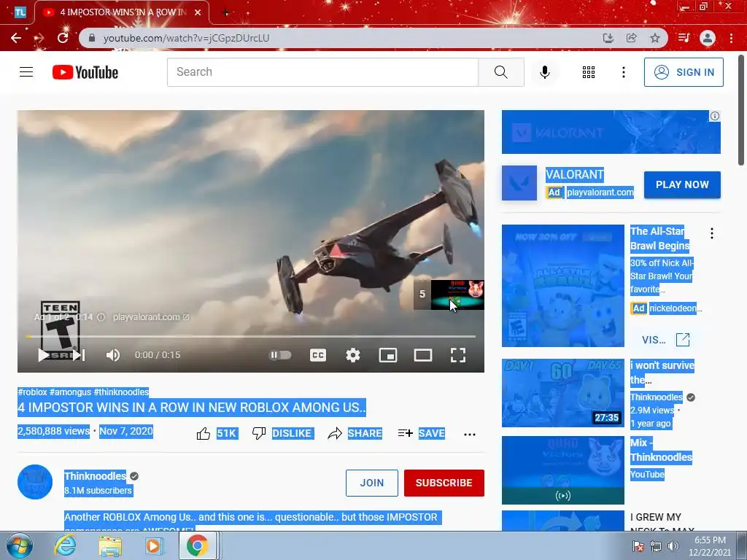
Task: Open system tray volume icon
Action: (x=673, y=545)
